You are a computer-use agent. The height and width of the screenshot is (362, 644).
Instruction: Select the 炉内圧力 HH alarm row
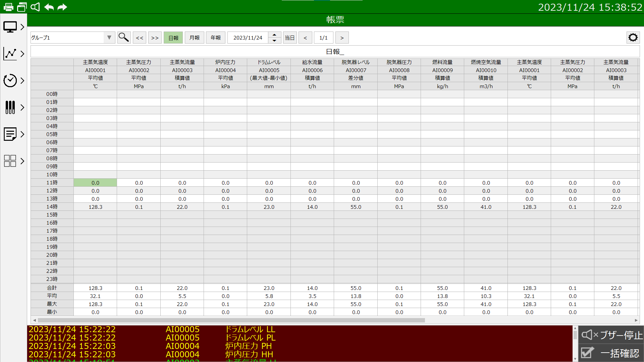300,354
